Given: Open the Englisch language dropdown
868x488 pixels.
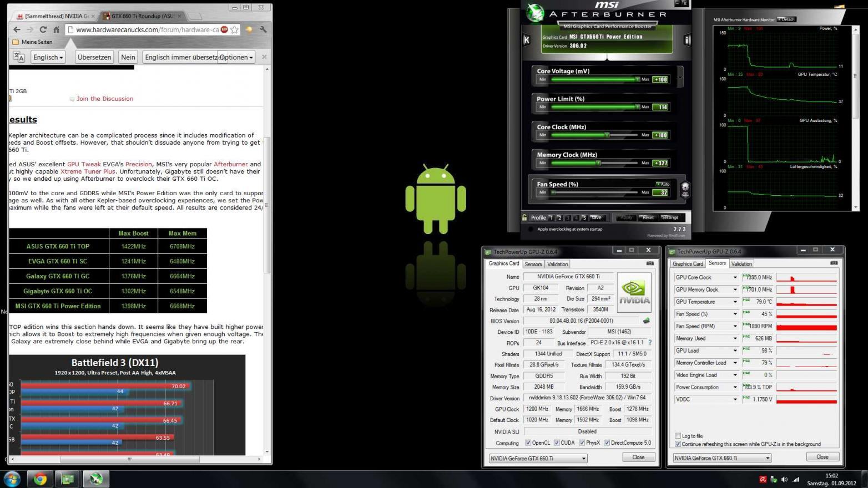Looking at the screenshot, I should pyautogui.click(x=48, y=57).
